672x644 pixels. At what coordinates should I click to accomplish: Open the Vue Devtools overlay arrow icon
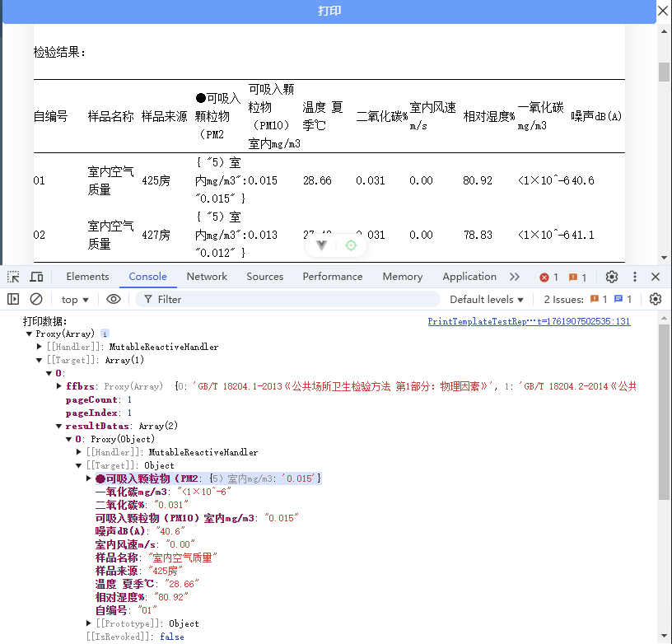[x=320, y=245]
